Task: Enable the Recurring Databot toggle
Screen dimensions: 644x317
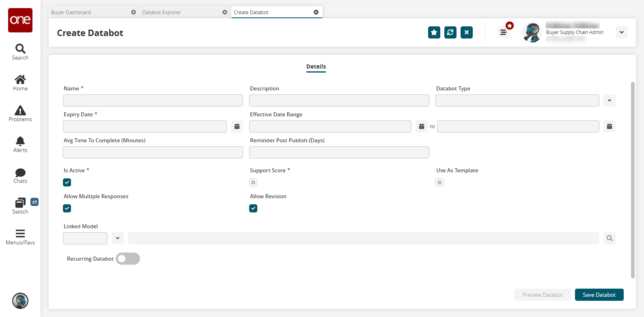Action: [128, 259]
